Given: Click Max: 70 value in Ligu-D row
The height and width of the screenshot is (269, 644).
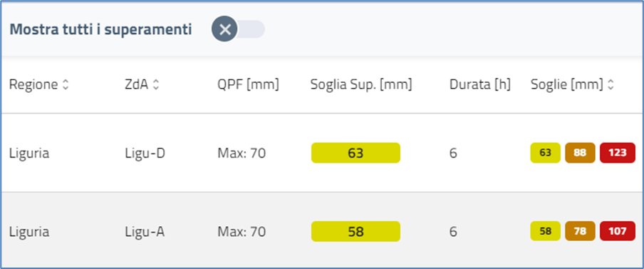Looking at the screenshot, I should [x=241, y=153].
